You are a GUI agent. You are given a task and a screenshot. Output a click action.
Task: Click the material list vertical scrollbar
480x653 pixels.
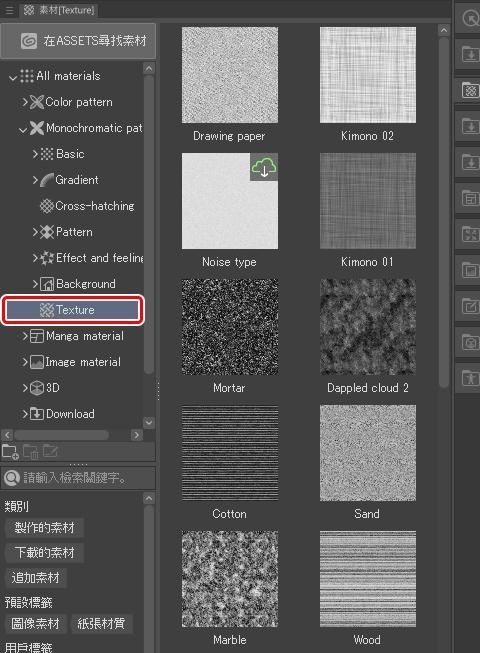(x=444, y=212)
